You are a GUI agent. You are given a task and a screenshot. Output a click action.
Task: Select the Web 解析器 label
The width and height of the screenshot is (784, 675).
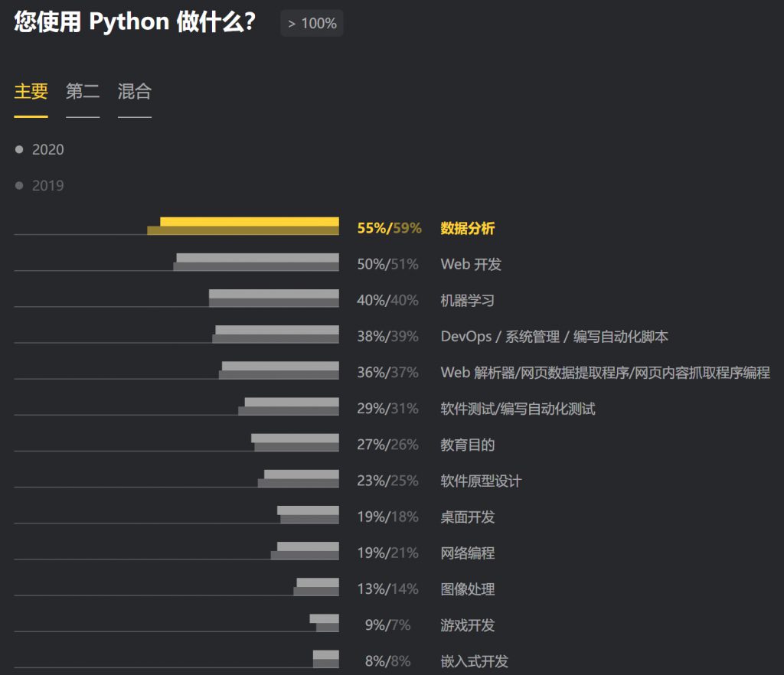[x=605, y=373]
